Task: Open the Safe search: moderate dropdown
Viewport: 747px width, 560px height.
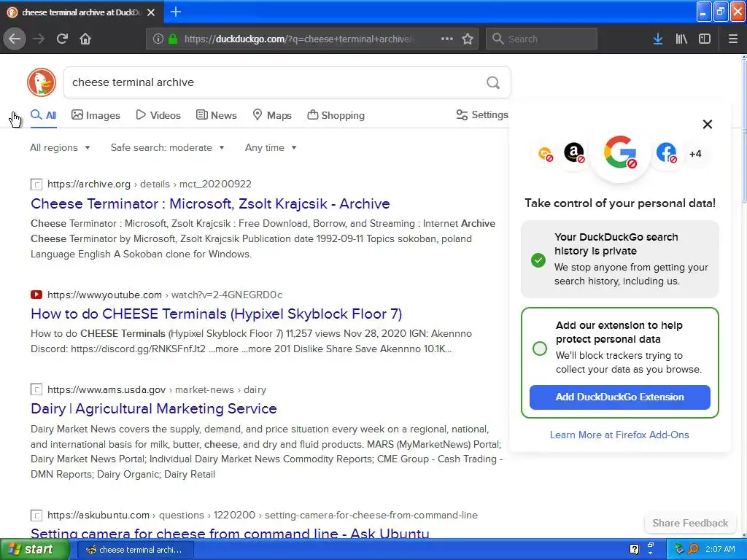Action: click(x=167, y=147)
